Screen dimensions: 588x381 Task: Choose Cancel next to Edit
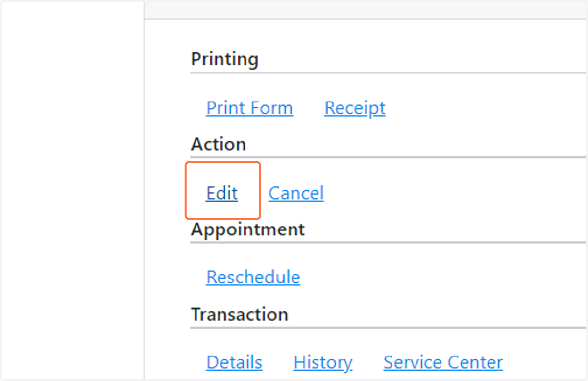pyautogui.click(x=296, y=193)
